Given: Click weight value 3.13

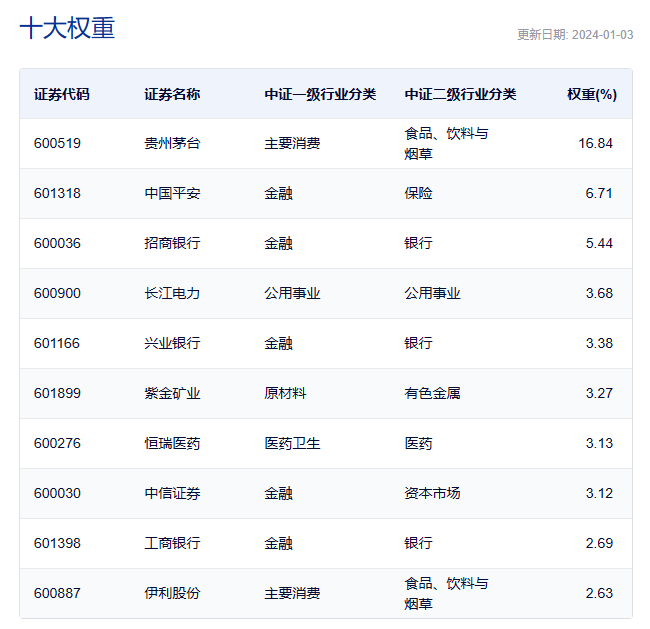Looking at the screenshot, I should 599,444.
